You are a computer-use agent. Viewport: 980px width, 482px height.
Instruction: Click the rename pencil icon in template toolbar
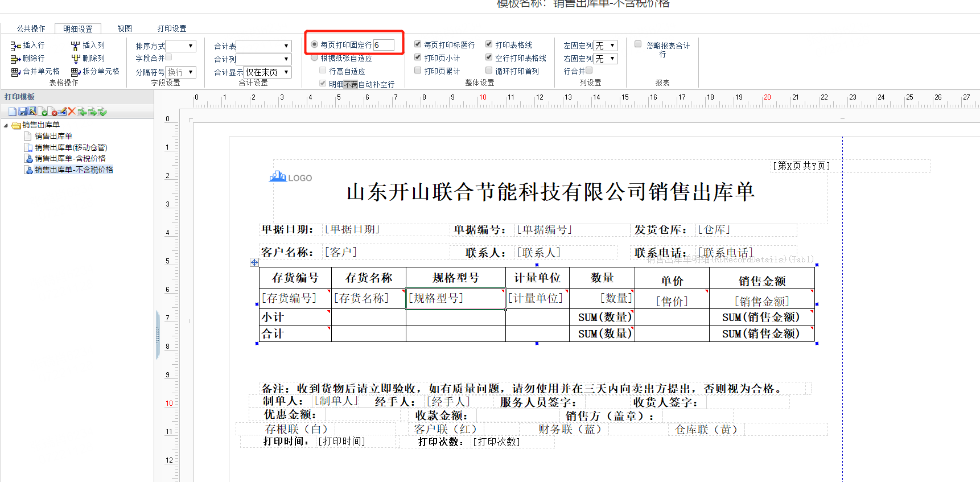(63, 112)
